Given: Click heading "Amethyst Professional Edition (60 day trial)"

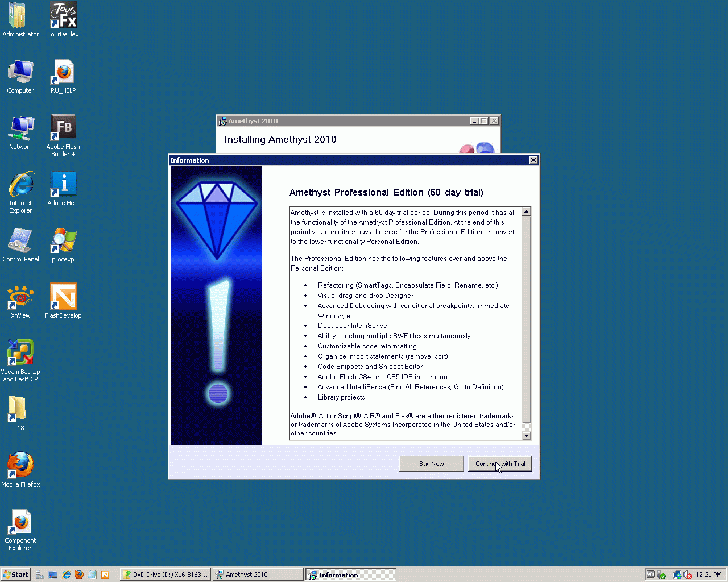Looking at the screenshot, I should [x=386, y=192].
